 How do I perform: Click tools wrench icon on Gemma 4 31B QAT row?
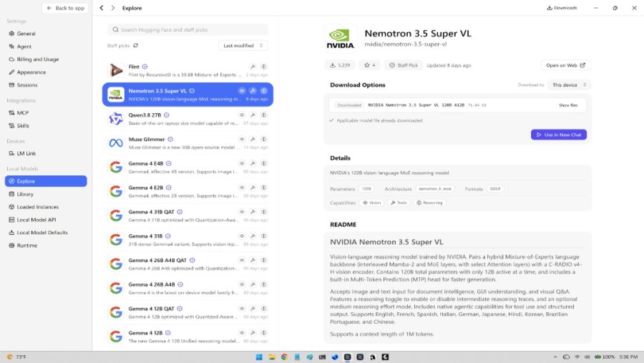pyautogui.click(x=253, y=212)
